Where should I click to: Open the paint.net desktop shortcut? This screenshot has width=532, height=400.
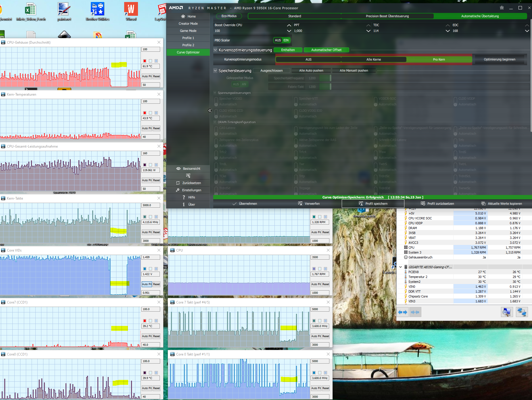tap(64, 11)
